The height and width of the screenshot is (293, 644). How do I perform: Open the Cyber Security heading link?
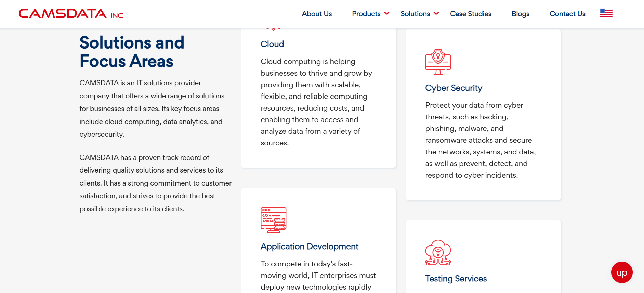[454, 88]
